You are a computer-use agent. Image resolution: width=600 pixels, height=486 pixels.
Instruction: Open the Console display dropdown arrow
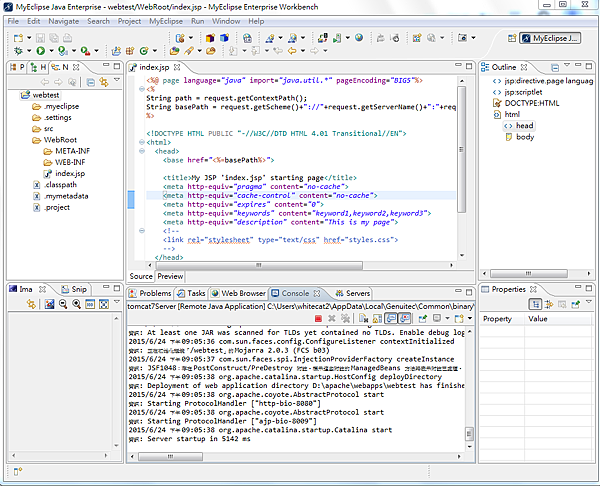click(447, 318)
